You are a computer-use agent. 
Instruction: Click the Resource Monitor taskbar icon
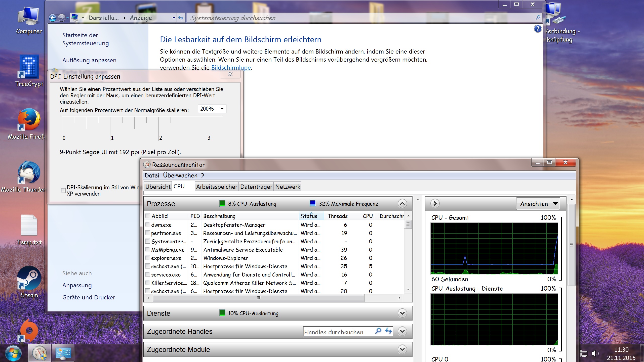(39, 353)
